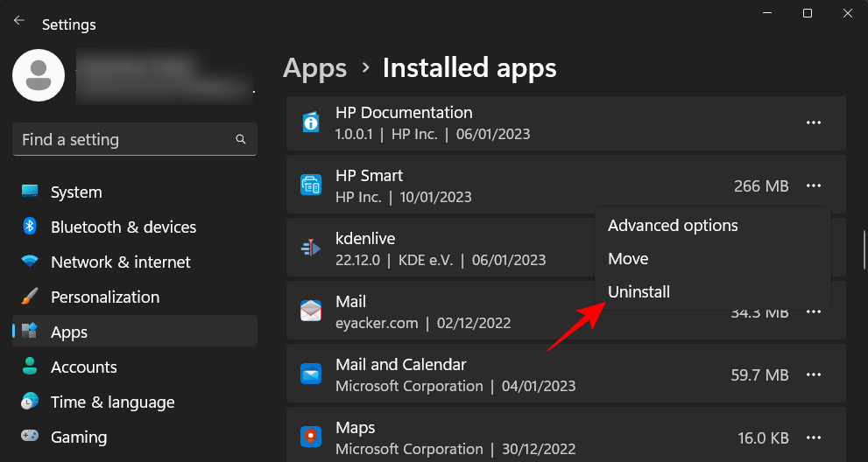This screenshot has height=462, width=868.
Task: Click the kdenlive app icon
Action: tap(311, 248)
